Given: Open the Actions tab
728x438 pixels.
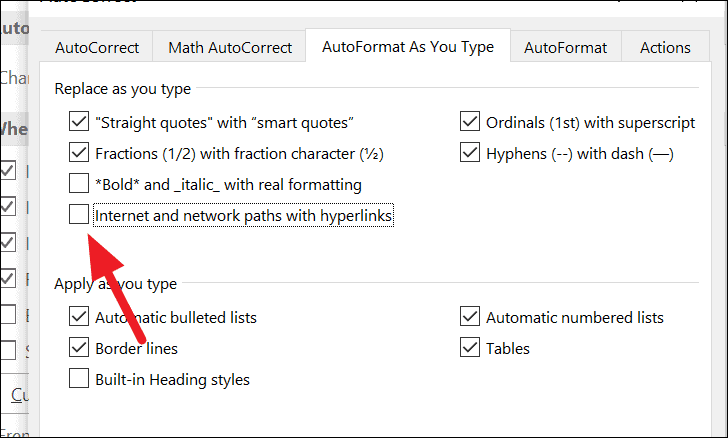Looking at the screenshot, I should [665, 47].
